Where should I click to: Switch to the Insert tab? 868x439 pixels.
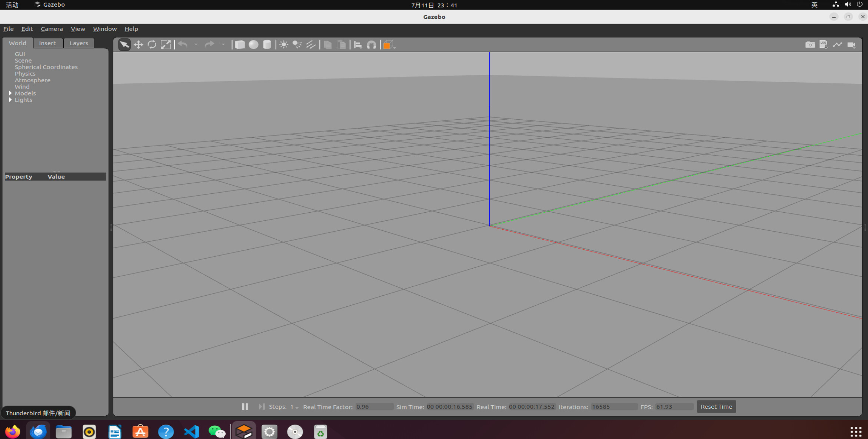(x=47, y=43)
